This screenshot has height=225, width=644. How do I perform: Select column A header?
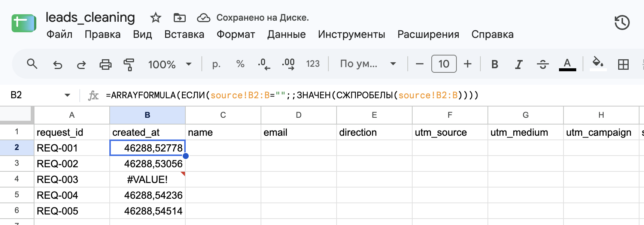click(72, 115)
